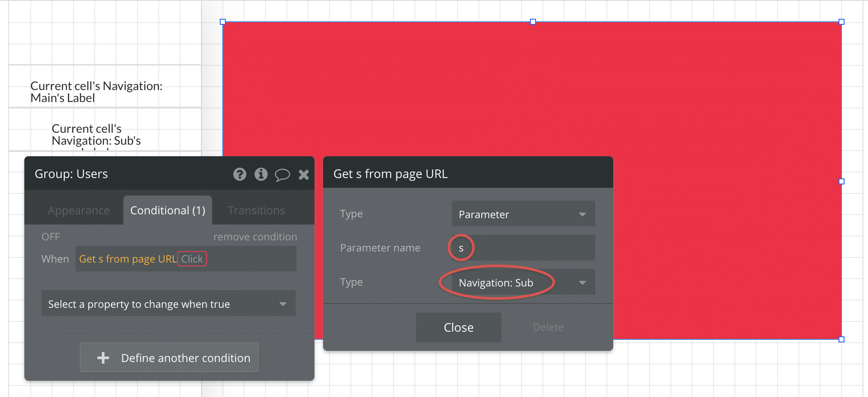Open 'Select a property to change' dropdown
868x397 pixels.
tap(168, 304)
